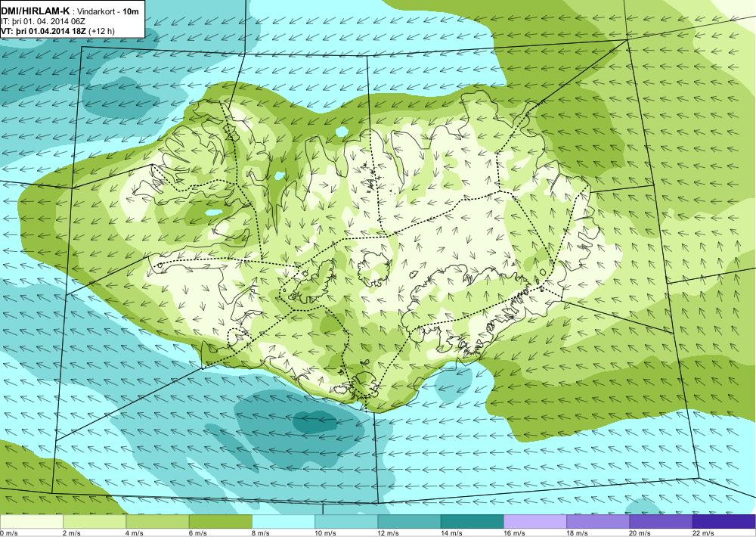Select the light green 2–4 m/s legend swatch
This screenshot has height=537, width=756.
pos(94,522)
